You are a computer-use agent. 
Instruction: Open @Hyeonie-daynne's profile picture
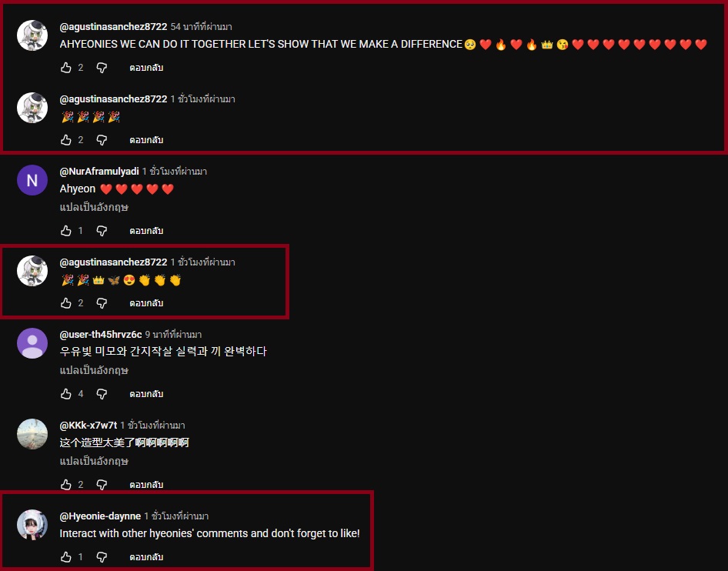pos(32,525)
